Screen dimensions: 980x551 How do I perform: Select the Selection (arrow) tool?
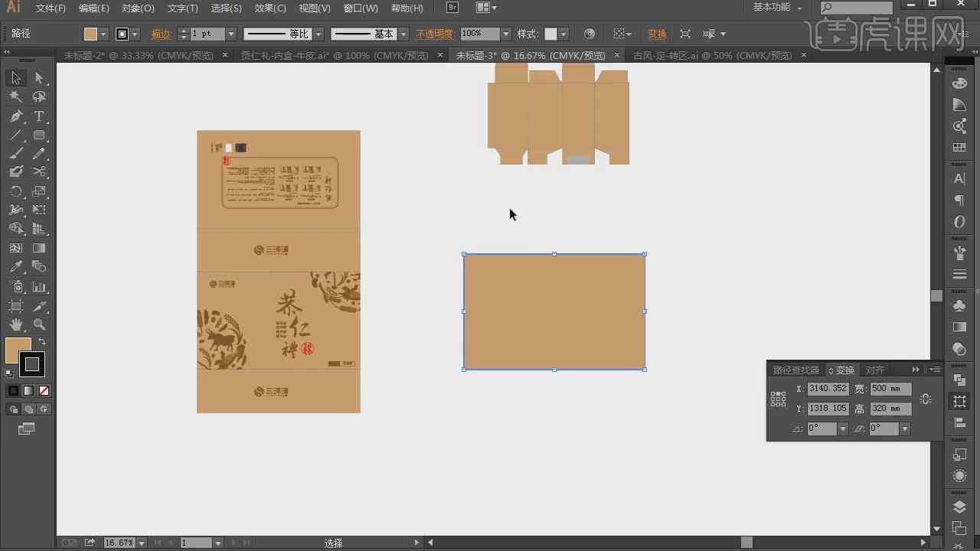tap(15, 78)
